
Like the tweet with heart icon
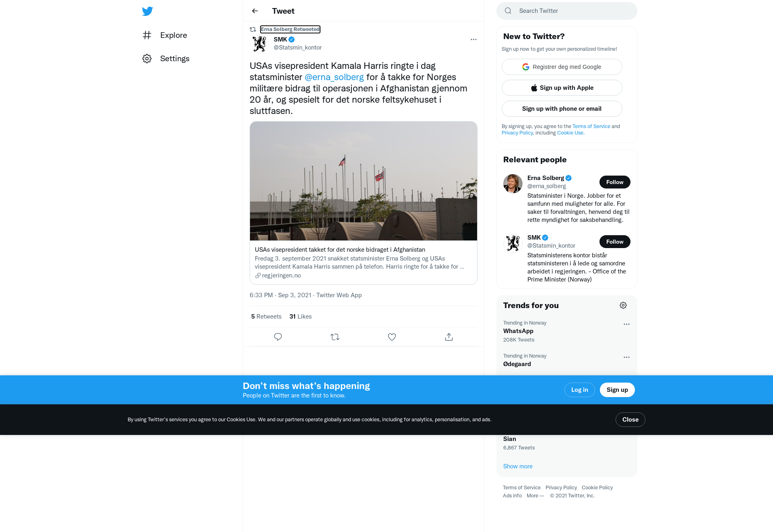pos(392,337)
